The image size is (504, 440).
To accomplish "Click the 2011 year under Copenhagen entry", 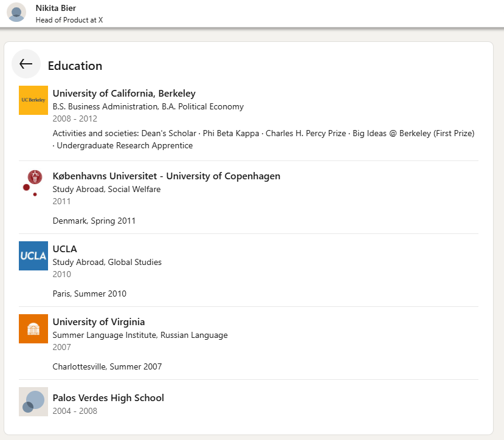I will tap(62, 202).
